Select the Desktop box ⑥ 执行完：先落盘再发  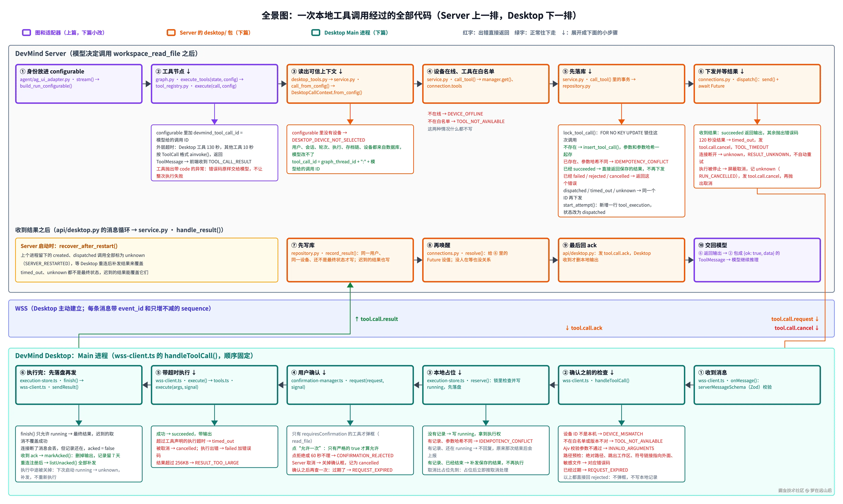click(79, 385)
